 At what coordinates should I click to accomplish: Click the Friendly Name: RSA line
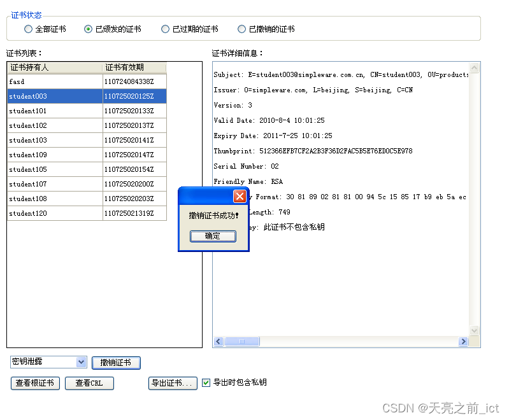coord(248,181)
